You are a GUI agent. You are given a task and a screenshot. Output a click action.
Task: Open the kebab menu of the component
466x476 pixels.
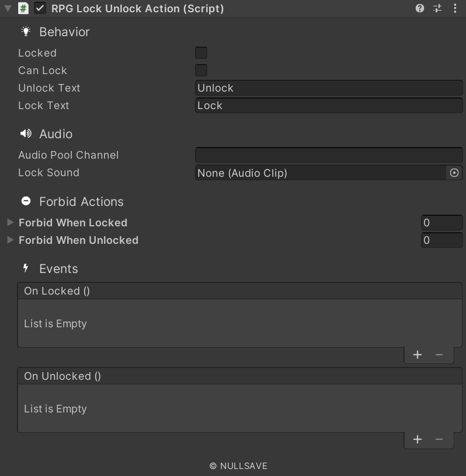pyautogui.click(x=455, y=9)
